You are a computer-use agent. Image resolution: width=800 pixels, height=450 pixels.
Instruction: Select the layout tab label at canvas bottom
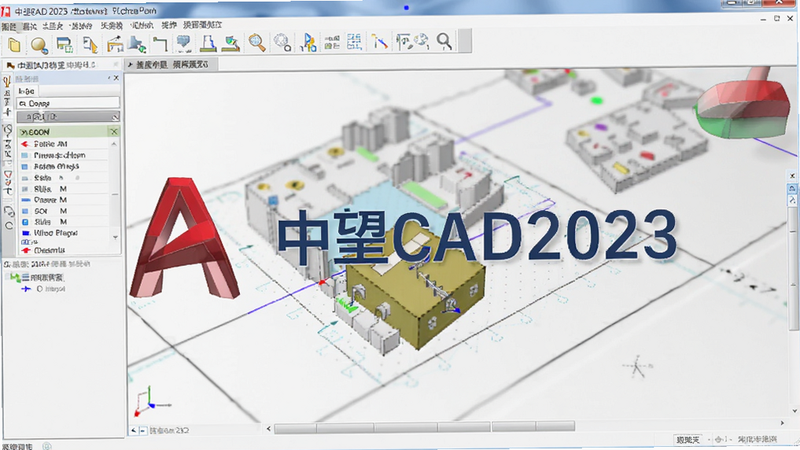169,431
